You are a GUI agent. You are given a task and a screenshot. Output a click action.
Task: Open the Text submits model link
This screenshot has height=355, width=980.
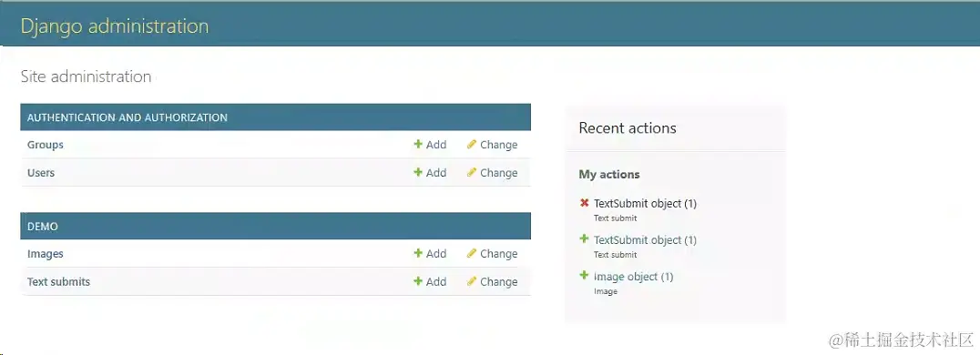pyautogui.click(x=59, y=282)
